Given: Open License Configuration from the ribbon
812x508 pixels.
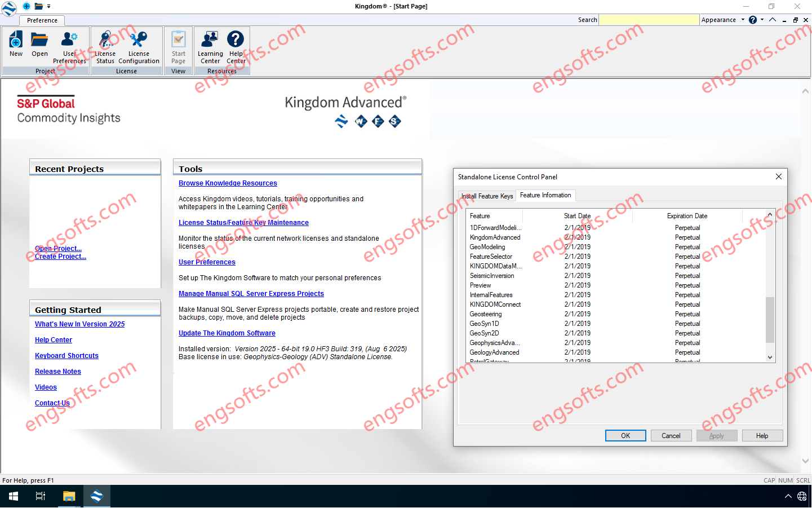Looking at the screenshot, I should pyautogui.click(x=139, y=47).
